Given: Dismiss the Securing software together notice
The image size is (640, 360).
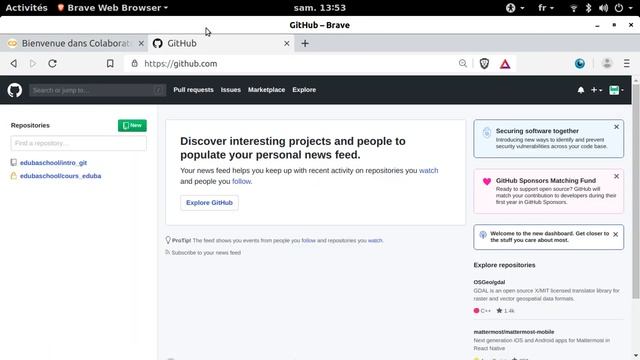Looking at the screenshot, I should pos(616,127).
